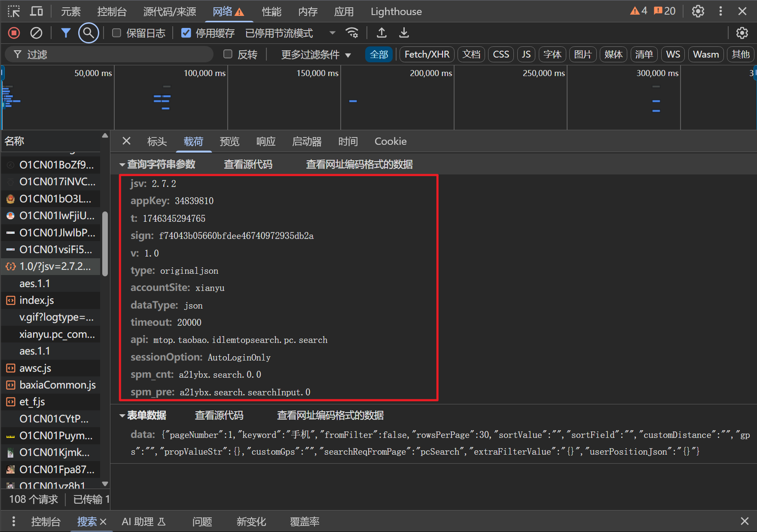The image size is (757, 532).
Task: Click 查看源代码 for query string parameters
Action: [248, 165]
